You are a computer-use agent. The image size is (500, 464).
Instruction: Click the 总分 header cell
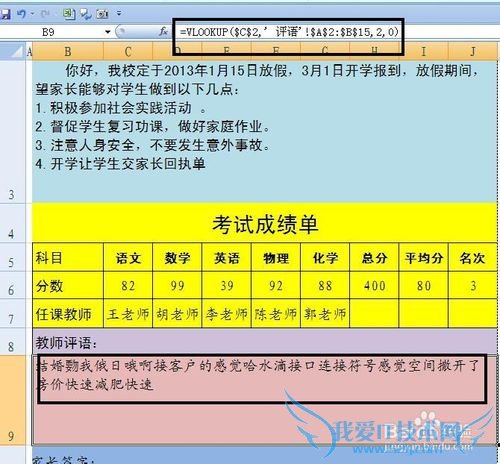coord(374,257)
